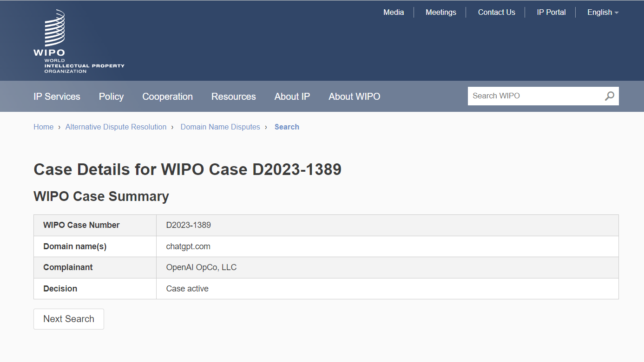This screenshot has width=644, height=362.
Task: Open the English language dropdown
Action: click(x=603, y=13)
